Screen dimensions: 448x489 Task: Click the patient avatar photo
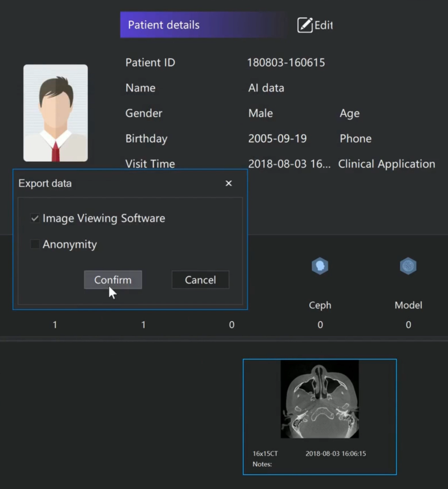tap(55, 113)
